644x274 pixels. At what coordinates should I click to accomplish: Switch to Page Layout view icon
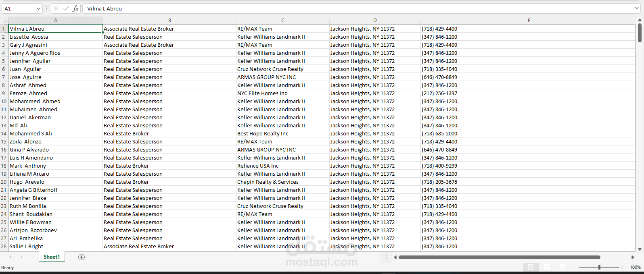pyautogui.click(x=547, y=267)
